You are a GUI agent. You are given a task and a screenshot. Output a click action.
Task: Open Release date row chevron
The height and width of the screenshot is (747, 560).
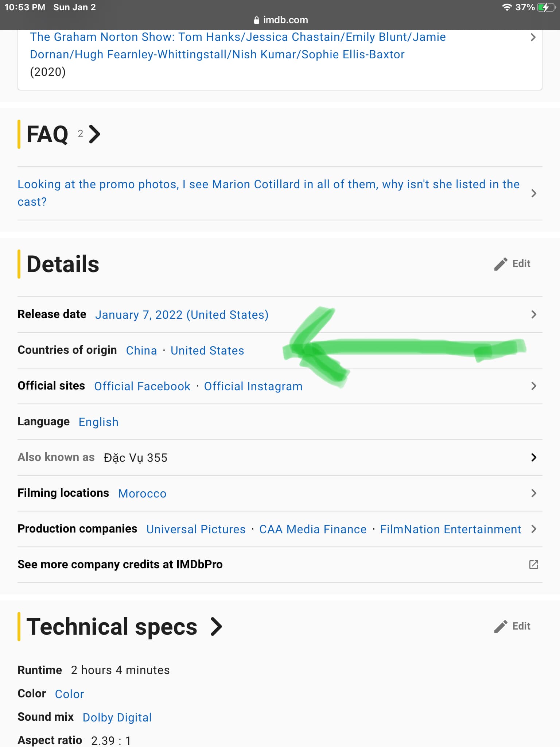534,314
